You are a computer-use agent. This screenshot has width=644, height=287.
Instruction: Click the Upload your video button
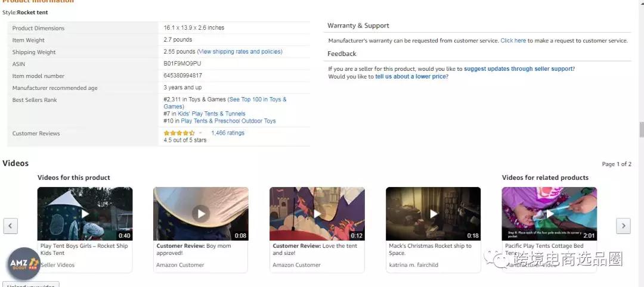(31, 285)
